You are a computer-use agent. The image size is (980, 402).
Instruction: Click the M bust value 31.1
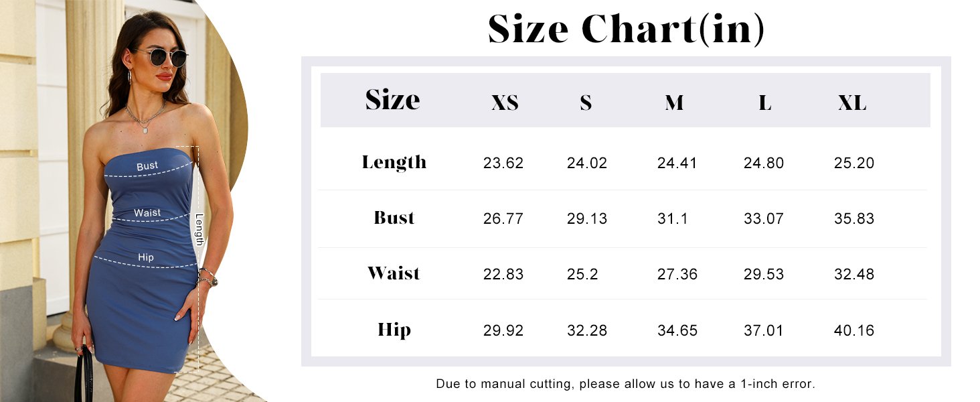coord(673,218)
